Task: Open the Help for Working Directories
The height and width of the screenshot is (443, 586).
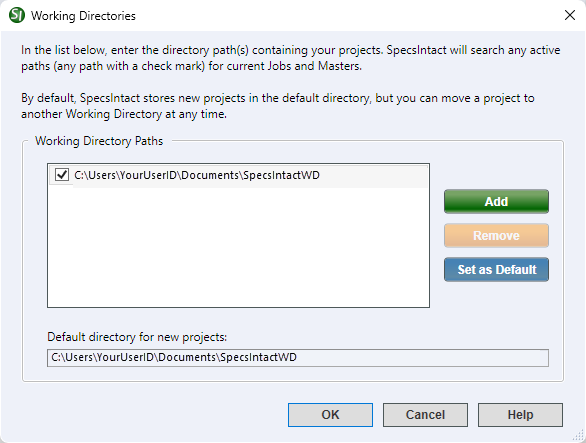Action: point(520,415)
